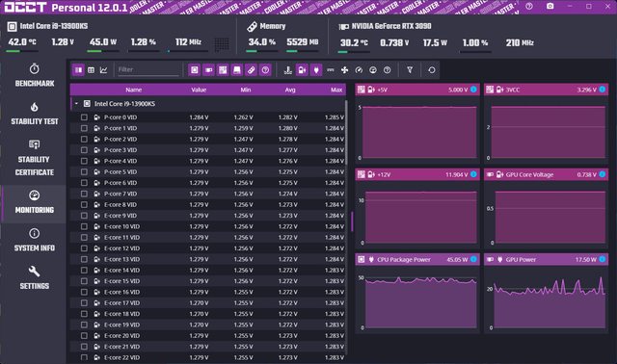Open the Settings page
The width and height of the screenshot is (617, 364).
(x=35, y=278)
